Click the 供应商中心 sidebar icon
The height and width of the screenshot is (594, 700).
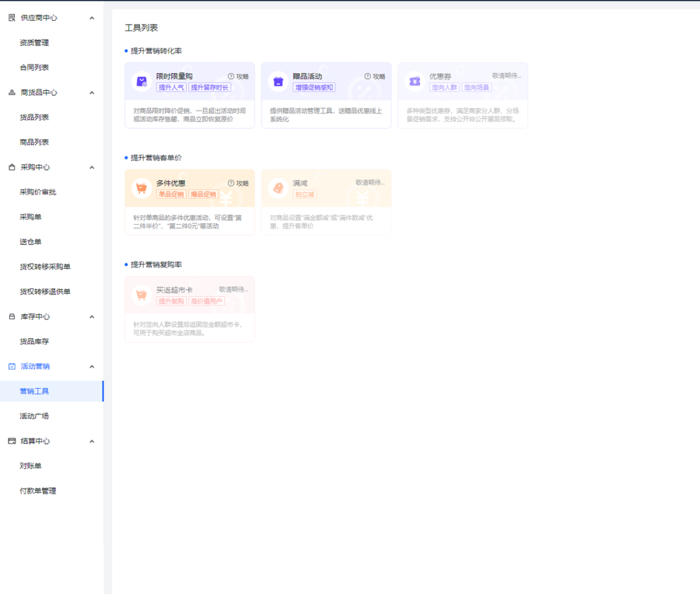click(12, 18)
